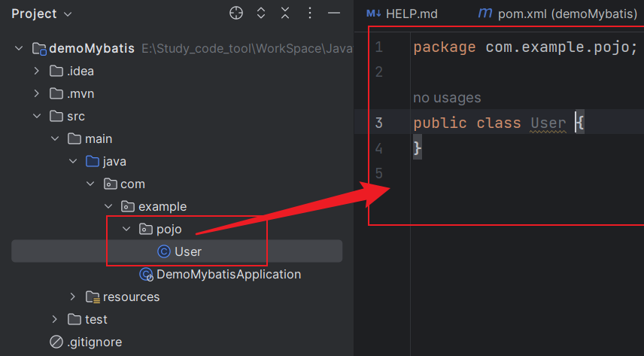The width and height of the screenshot is (644, 356).
Task: Hide the Project tool window
Action: (x=336, y=14)
